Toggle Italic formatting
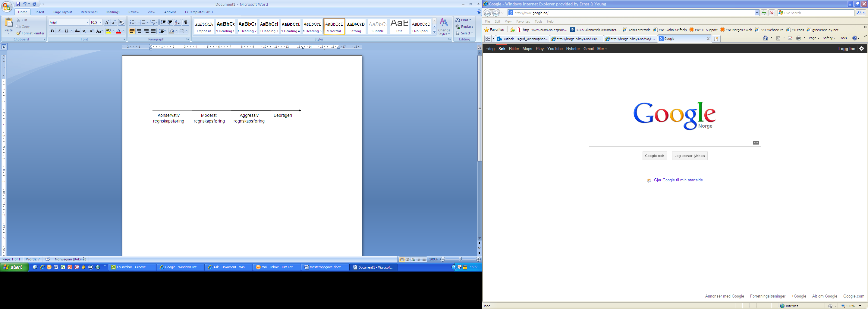This screenshot has height=309, width=868. click(59, 31)
